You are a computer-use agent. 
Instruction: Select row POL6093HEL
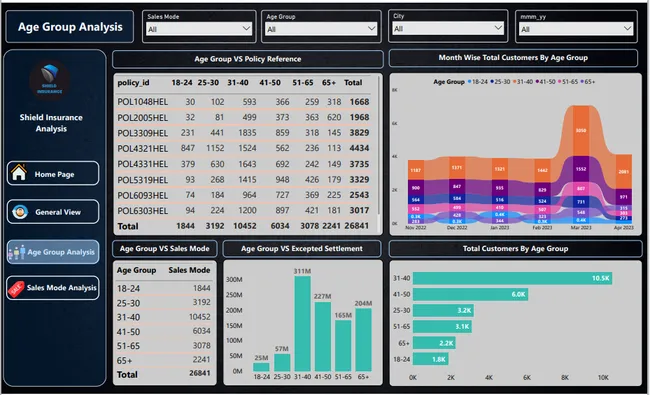(243, 195)
